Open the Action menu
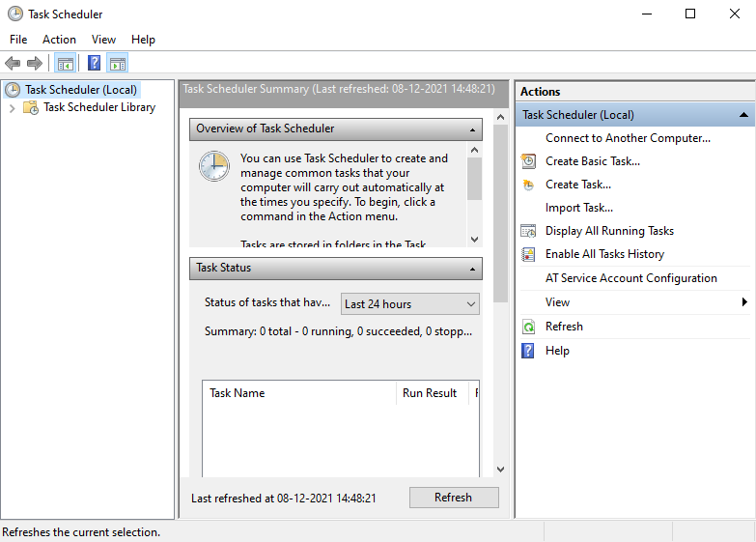 59,40
